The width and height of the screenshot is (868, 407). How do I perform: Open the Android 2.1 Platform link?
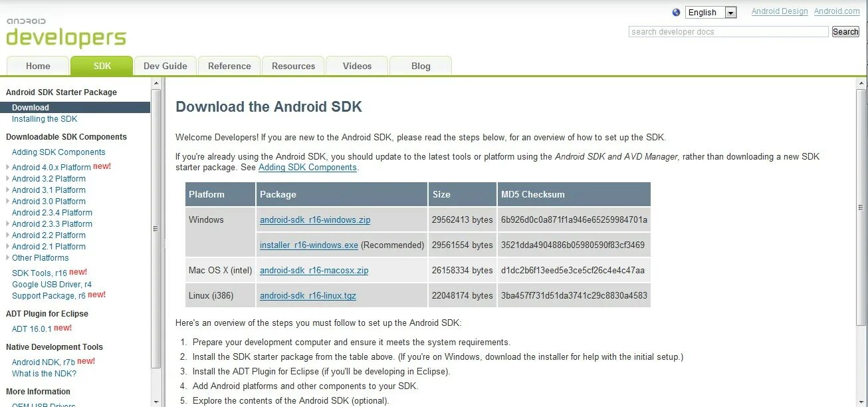(49, 247)
